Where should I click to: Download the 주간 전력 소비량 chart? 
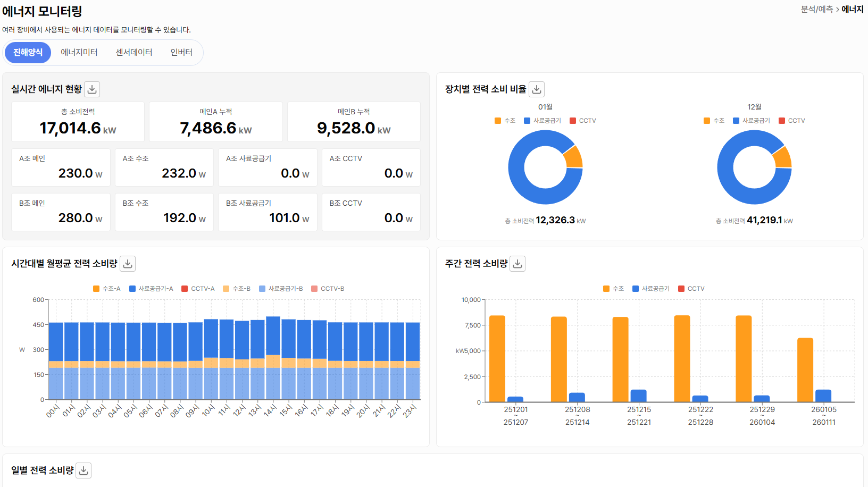pyautogui.click(x=518, y=264)
